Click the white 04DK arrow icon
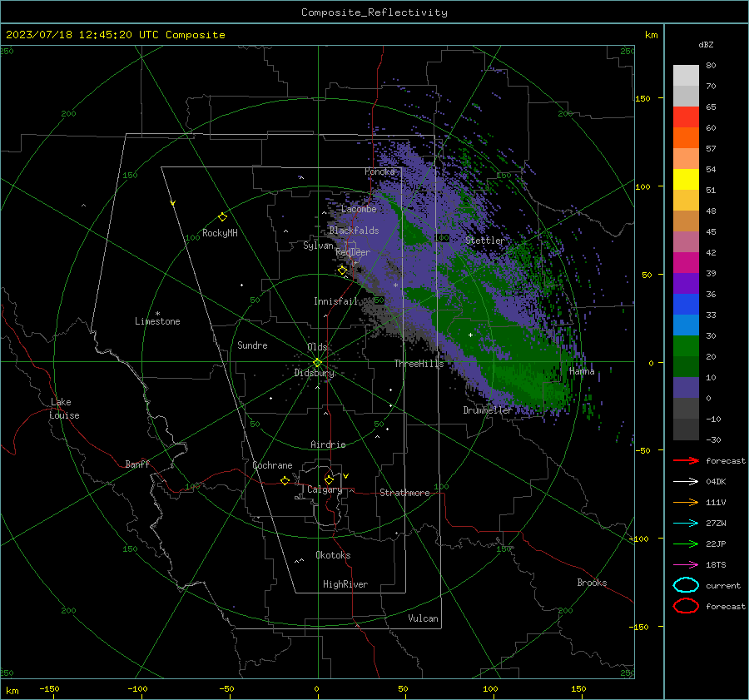This screenshot has height=700, width=749. point(686,481)
